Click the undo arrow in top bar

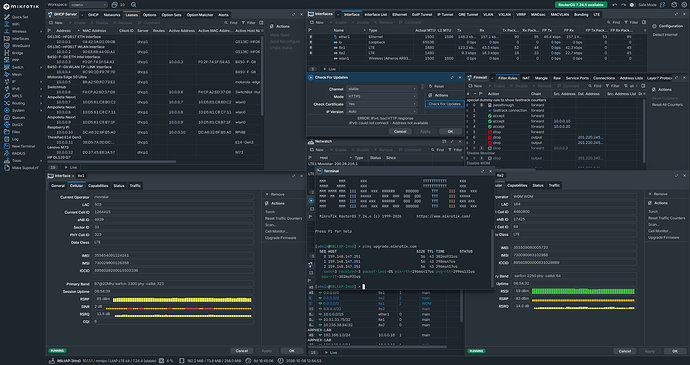(x=615, y=5)
